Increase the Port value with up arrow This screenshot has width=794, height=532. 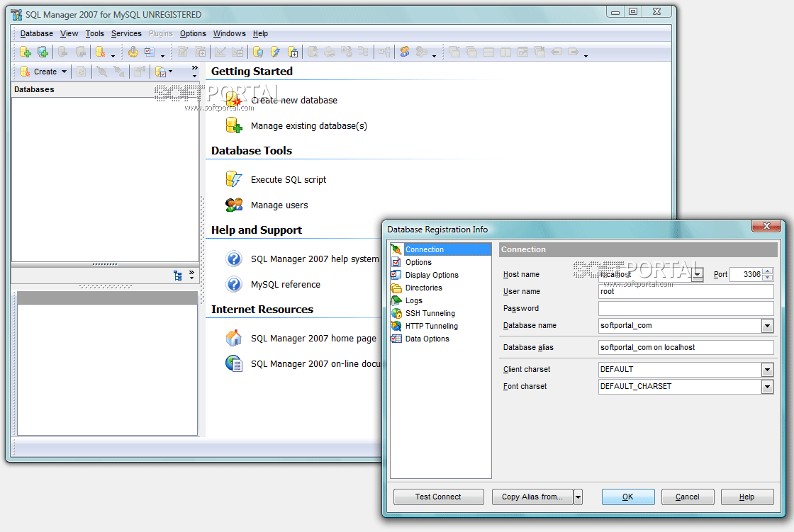click(768, 271)
